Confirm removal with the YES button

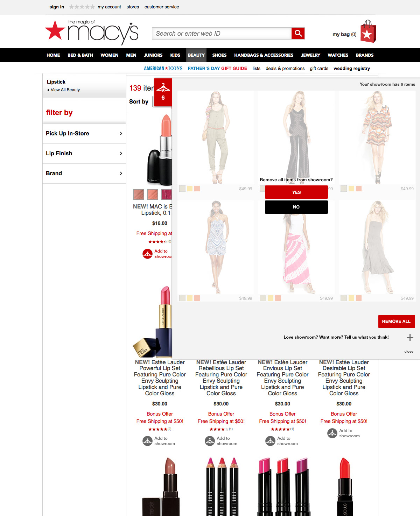pos(296,192)
